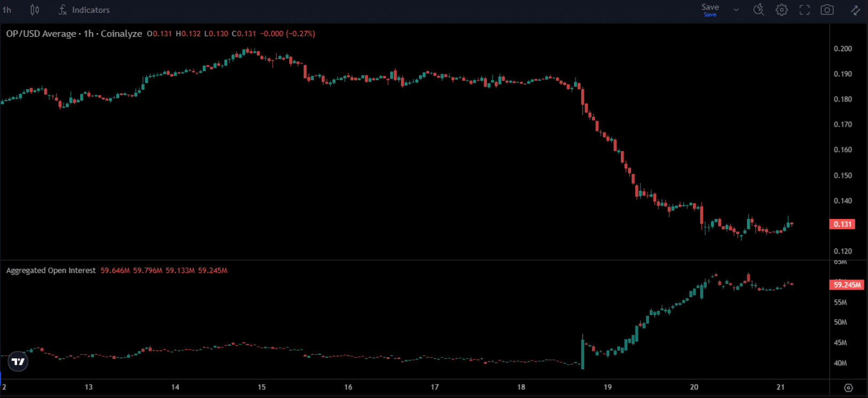Click the 0.131 current price label

click(842, 224)
